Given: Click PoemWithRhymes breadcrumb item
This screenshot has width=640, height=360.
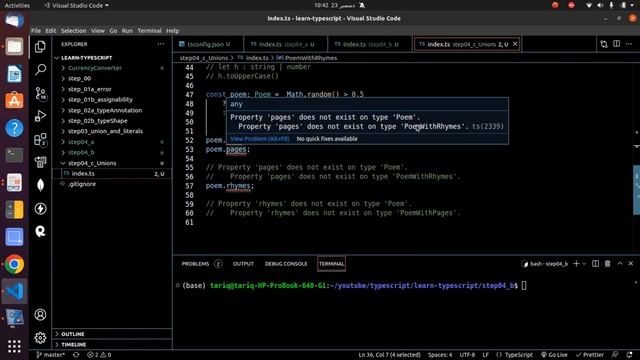Looking at the screenshot, I should pyautogui.click(x=311, y=58).
